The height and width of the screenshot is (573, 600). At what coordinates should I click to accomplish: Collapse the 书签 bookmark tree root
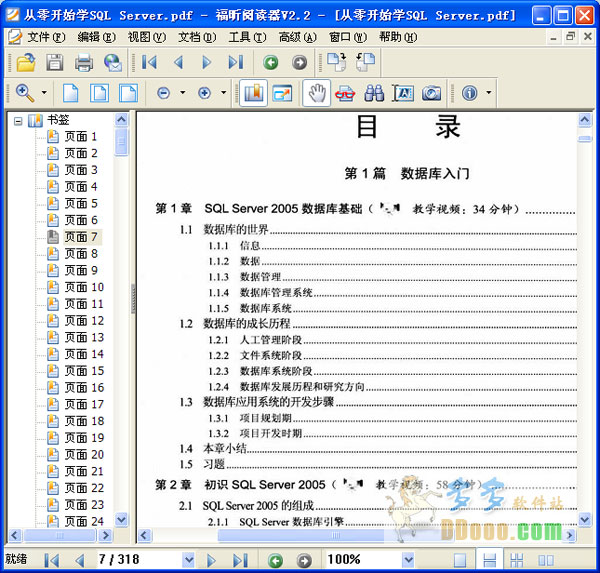18,121
